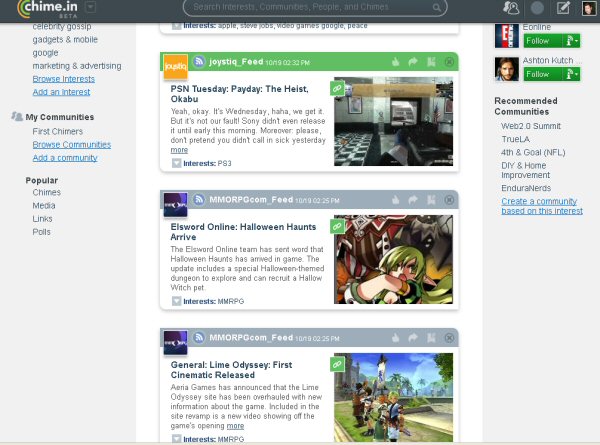
Task: Read more of the Lime Odyssey post
Action: (x=235, y=425)
